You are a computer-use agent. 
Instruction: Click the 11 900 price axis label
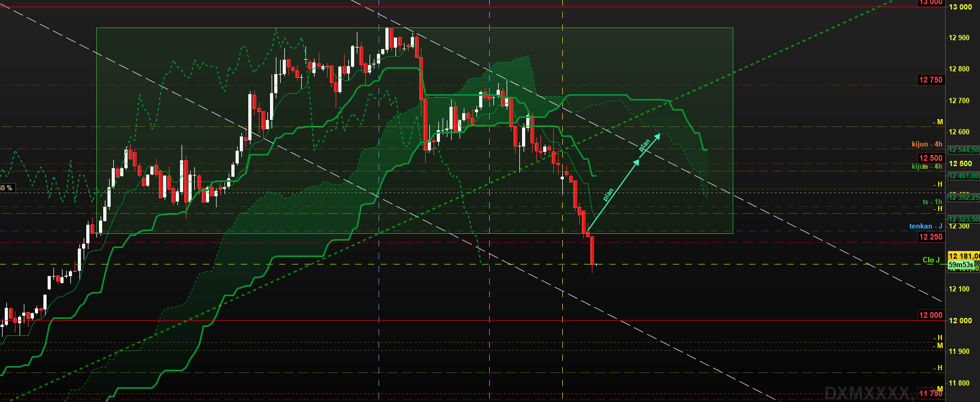(x=959, y=351)
